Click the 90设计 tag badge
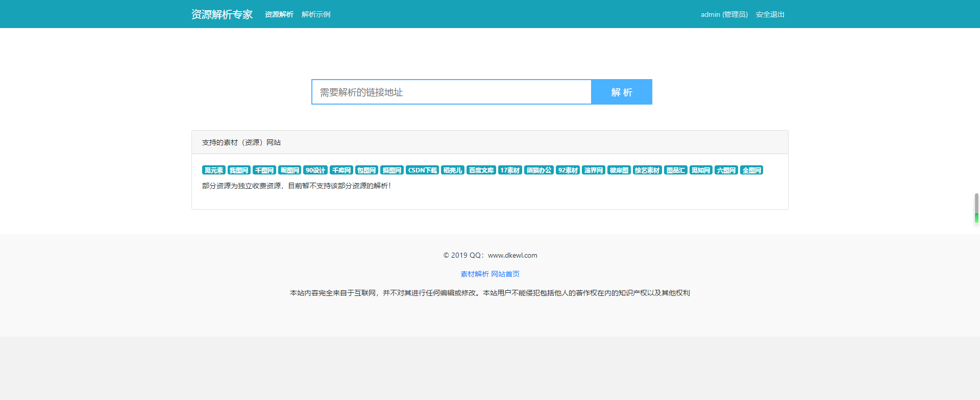 (315, 170)
